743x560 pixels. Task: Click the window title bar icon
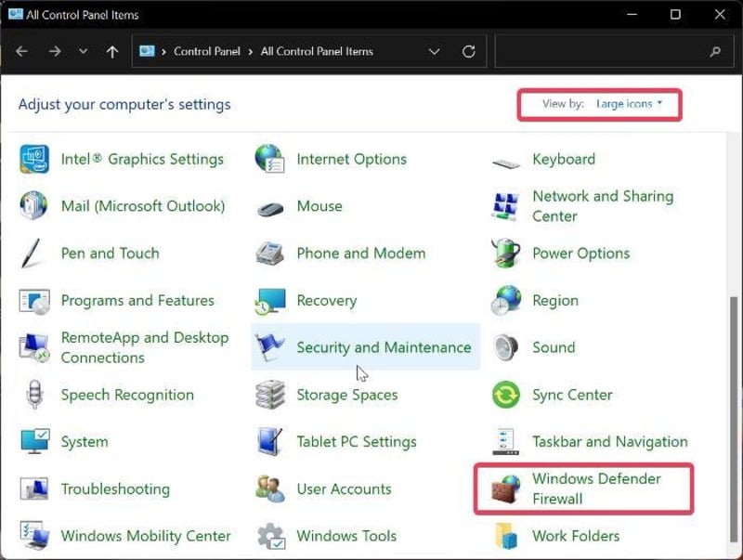(15, 14)
